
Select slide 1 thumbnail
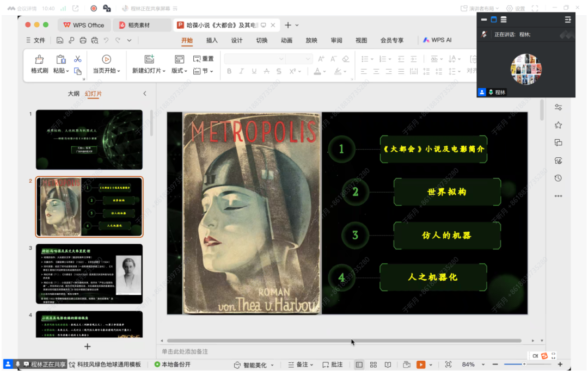click(89, 139)
